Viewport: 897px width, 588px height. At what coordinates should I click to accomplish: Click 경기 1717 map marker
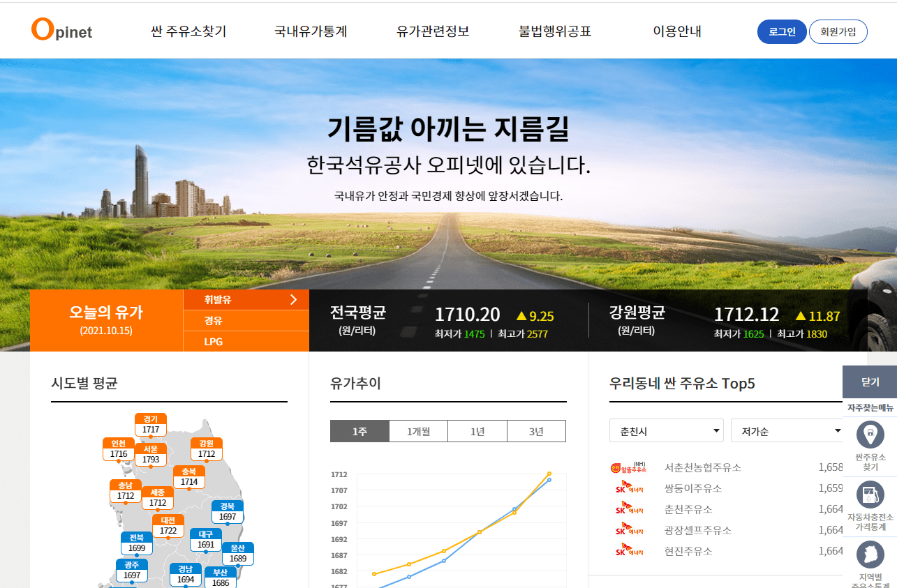pos(151,424)
